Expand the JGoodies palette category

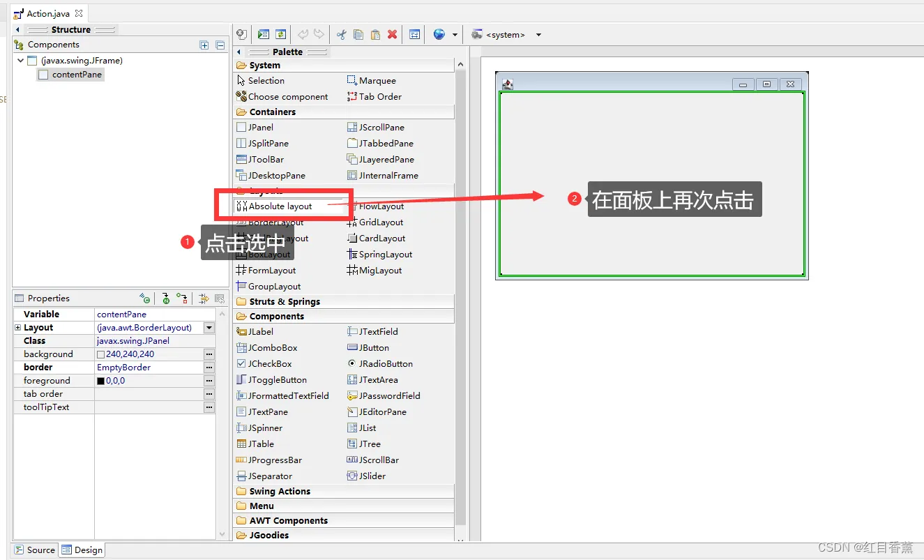[344, 536]
